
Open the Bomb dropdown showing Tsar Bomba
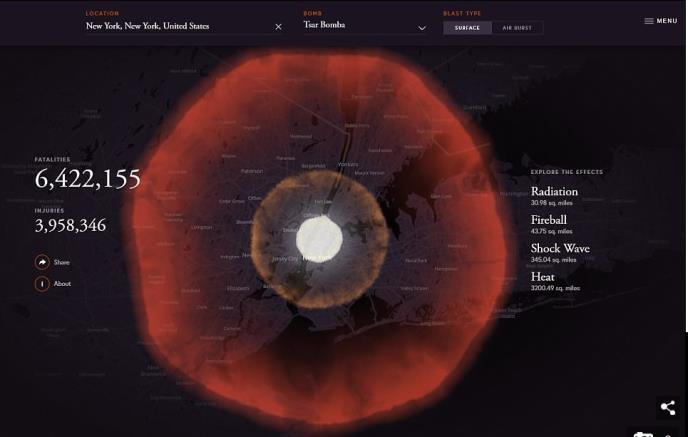click(360, 26)
